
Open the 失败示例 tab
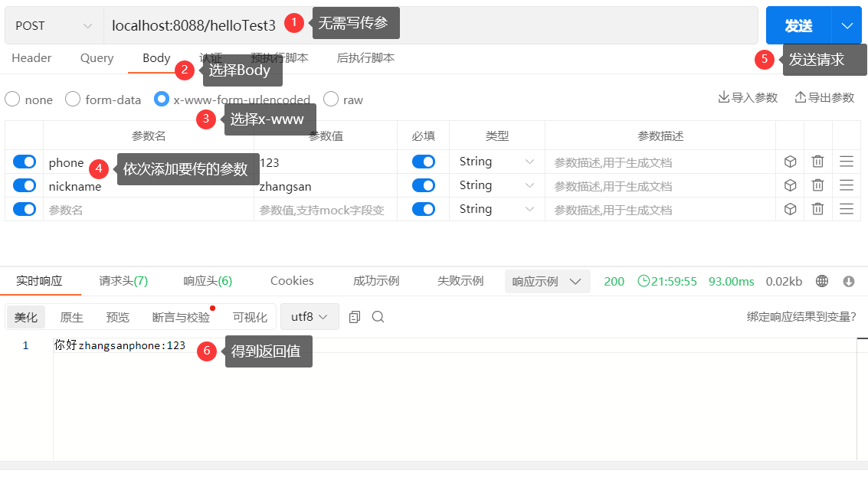click(460, 281)
